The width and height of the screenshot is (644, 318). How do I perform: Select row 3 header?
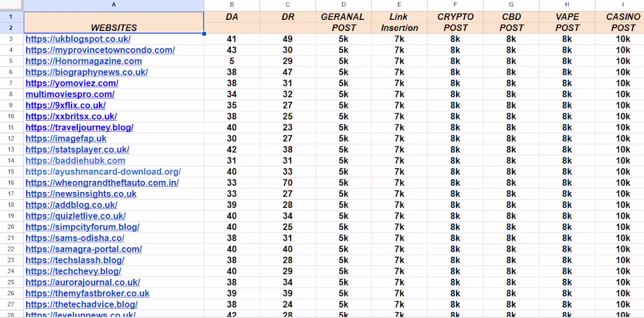(x=12, y=39)
